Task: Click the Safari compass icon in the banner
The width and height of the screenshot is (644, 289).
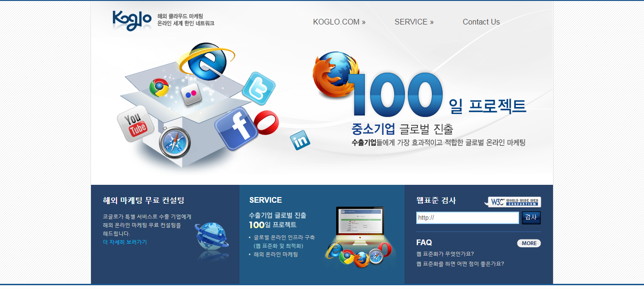Action: tap(174, 142)
